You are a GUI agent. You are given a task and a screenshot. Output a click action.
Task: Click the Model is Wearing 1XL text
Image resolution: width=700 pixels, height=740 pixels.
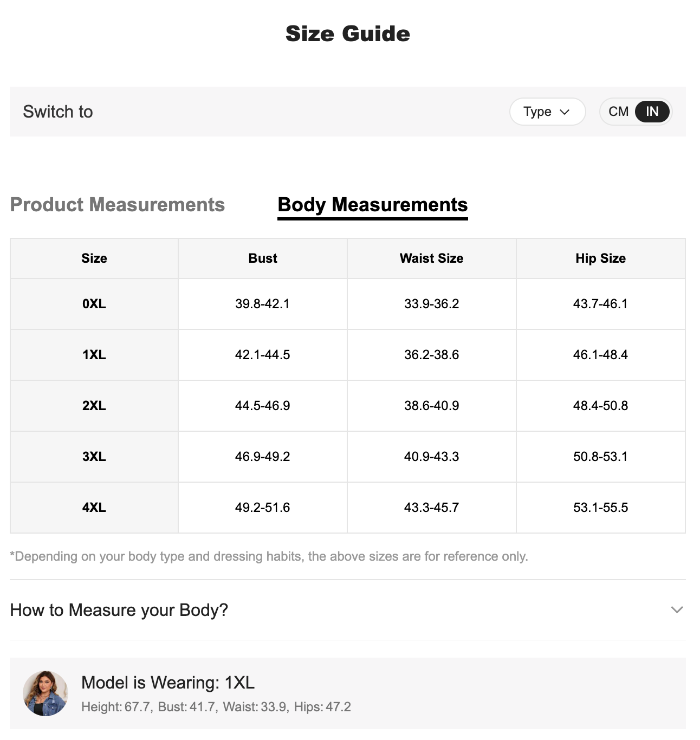168,683
